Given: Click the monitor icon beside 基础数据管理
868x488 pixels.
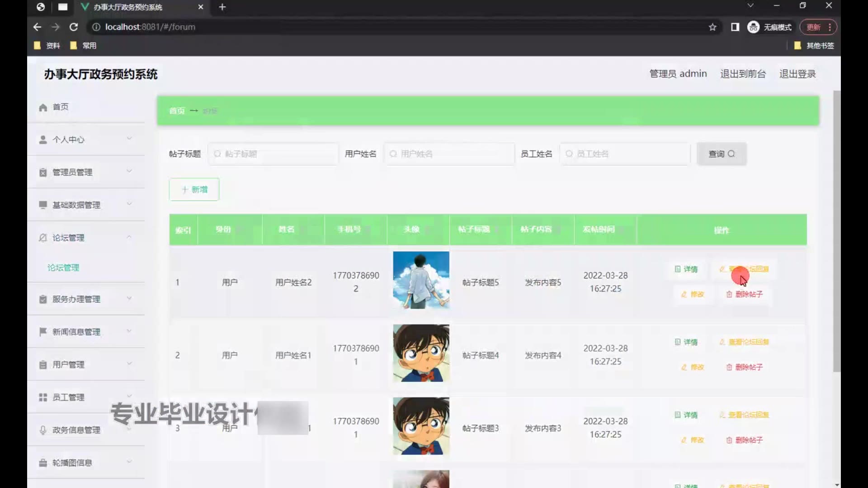Looking at the screenshot, I should pyautogui.click(x=43, y=205).
